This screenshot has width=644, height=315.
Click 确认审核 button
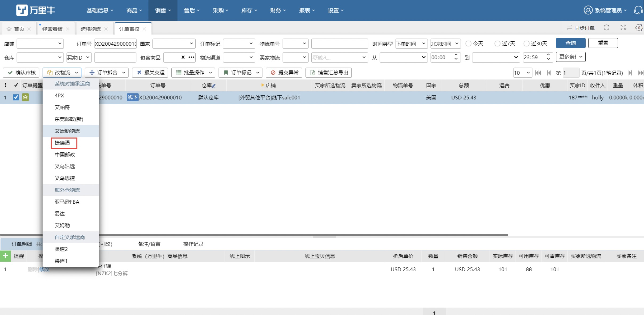point(21,73)
